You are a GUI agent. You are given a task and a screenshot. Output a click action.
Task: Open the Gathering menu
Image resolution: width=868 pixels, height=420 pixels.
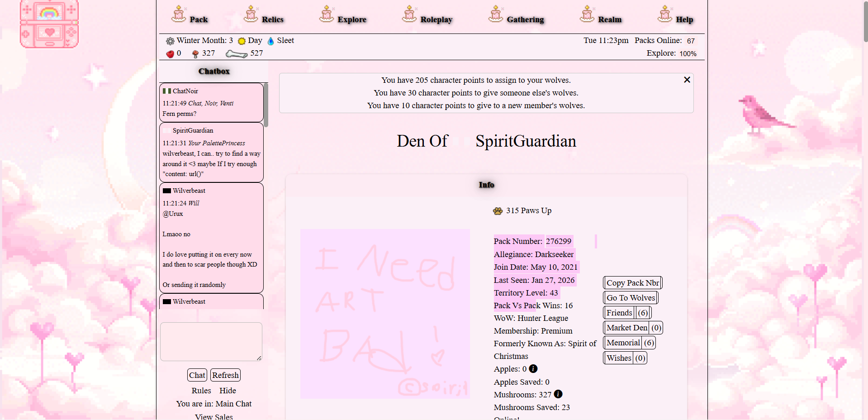526,19
